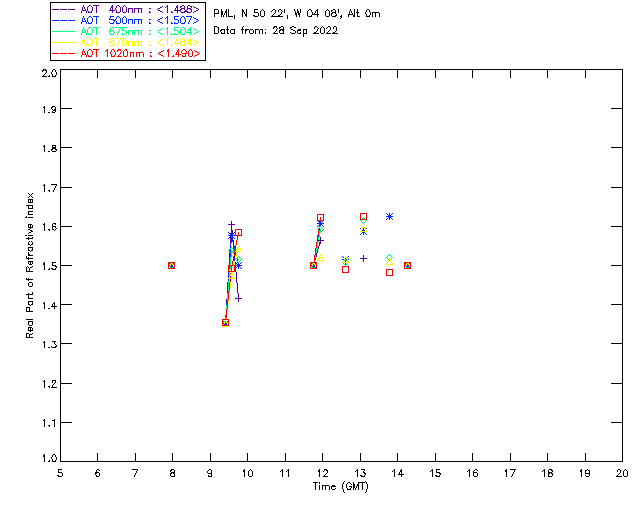
Task: Click the 2.0 y-axis tick label
Action: pyautogui.click(x=49, y=73)
